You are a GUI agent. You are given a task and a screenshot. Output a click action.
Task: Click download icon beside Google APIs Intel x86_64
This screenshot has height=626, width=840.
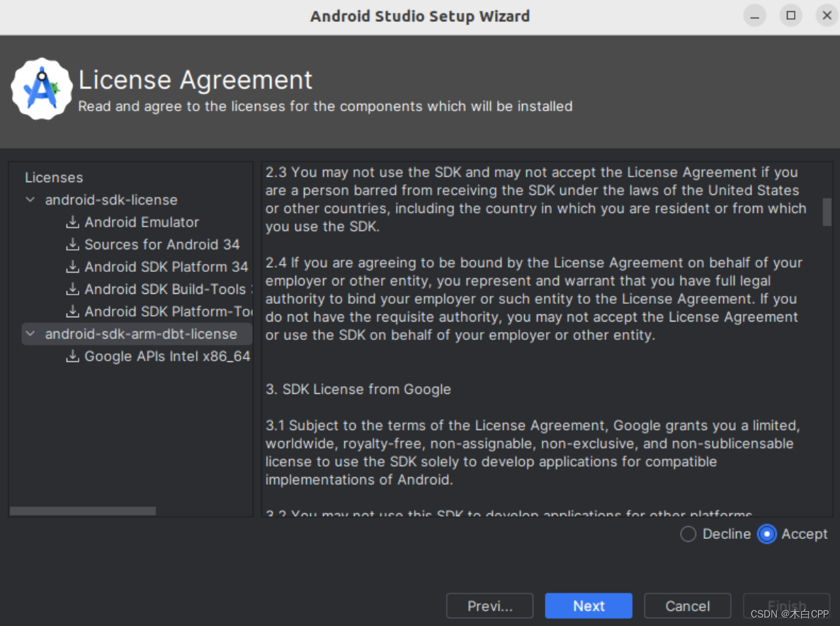tap(72, 356)
